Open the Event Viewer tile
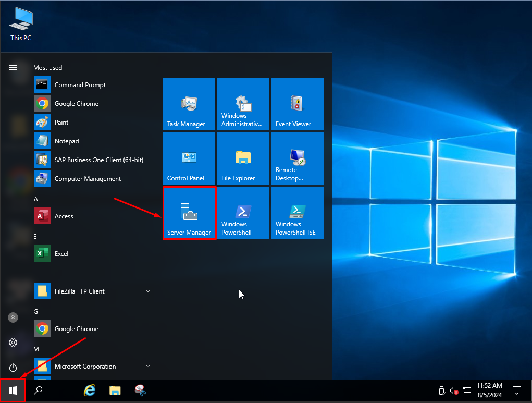The width and height of the screenshot is (532, 403). 298,104
